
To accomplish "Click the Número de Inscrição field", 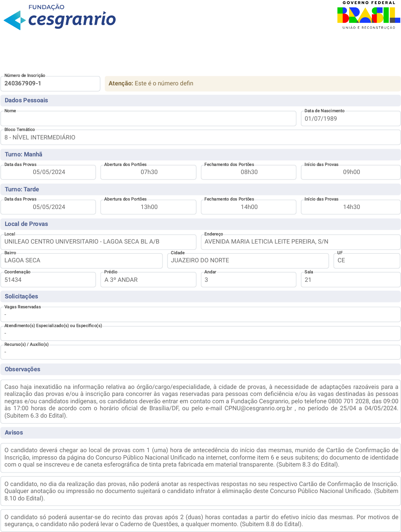I will coord(50,84).
